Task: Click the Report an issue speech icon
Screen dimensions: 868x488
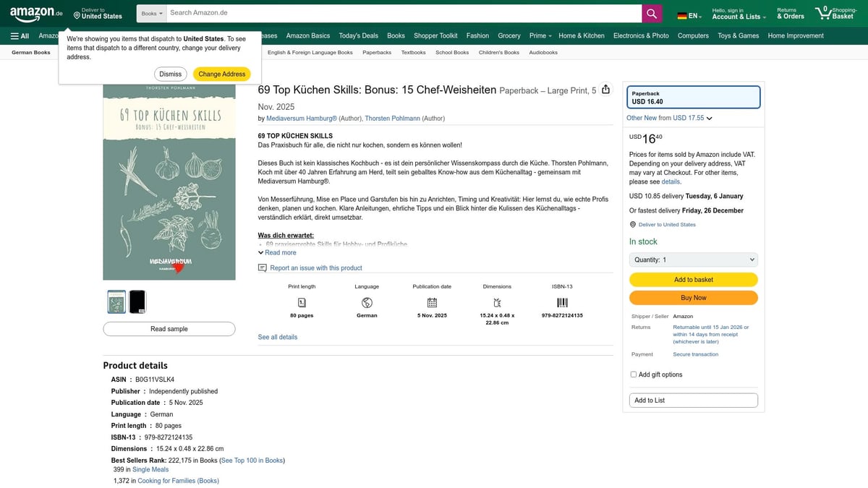Action: [263, 268]
